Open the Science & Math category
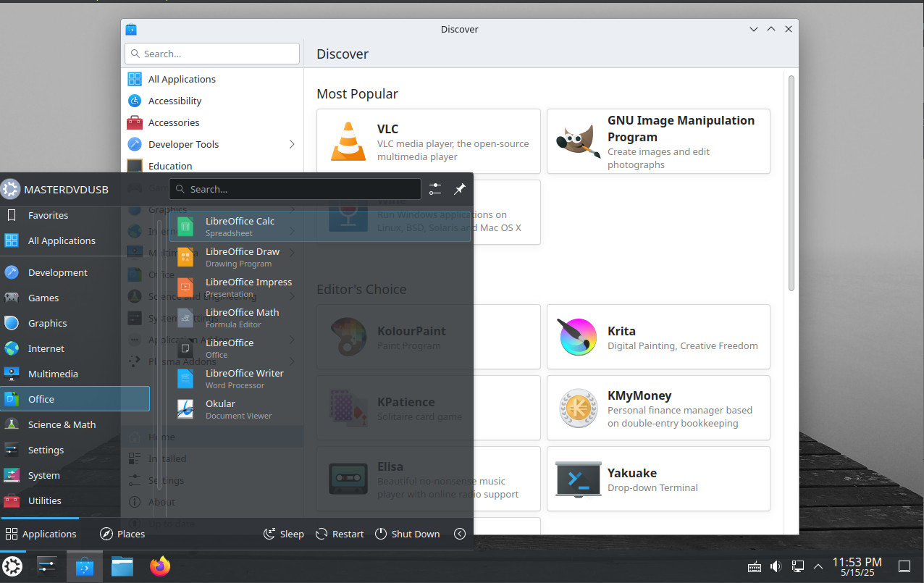 pyautogui.click(x=75, y=424)
